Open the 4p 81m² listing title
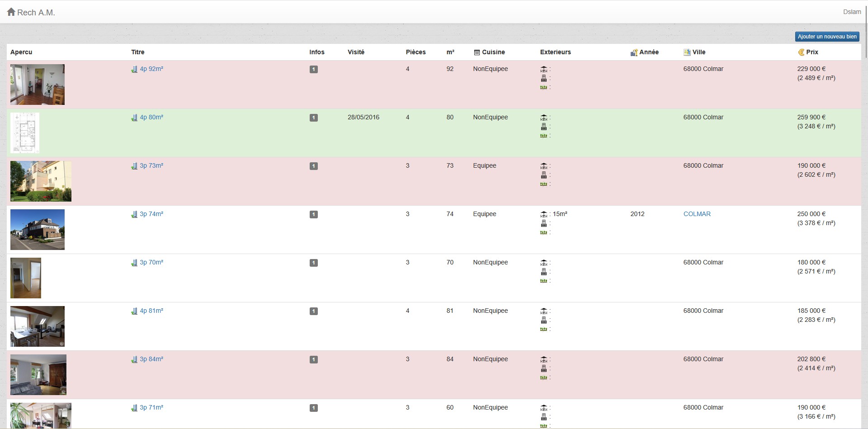 [151, 311]
